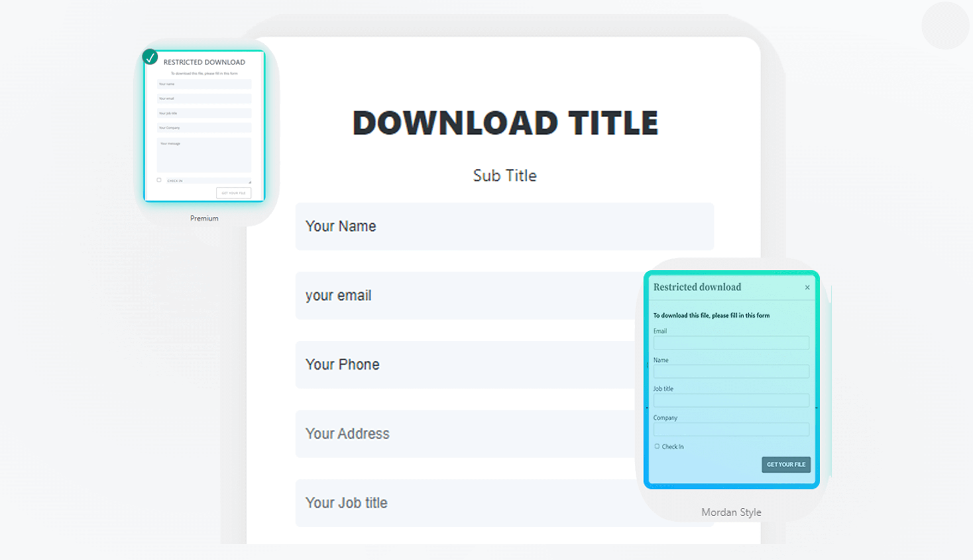Click the outlined Get Your File button in Premium preview

[233, 193]
